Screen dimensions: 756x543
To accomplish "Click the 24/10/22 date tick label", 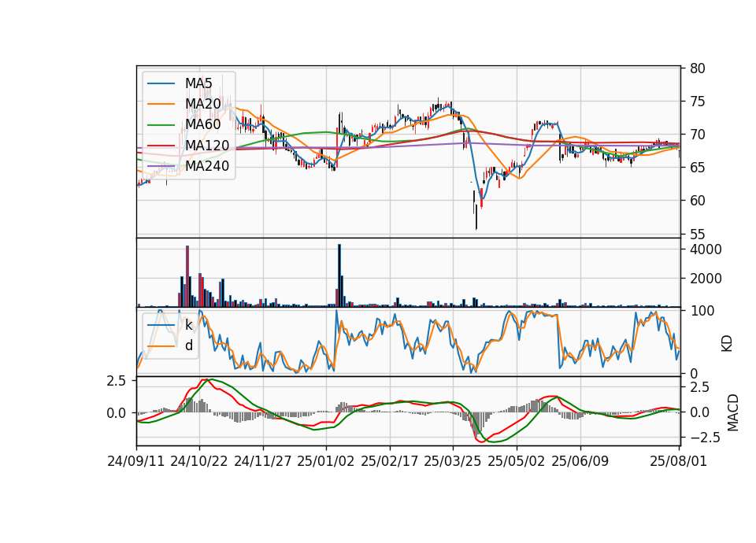I will click(x=199, y=461).
